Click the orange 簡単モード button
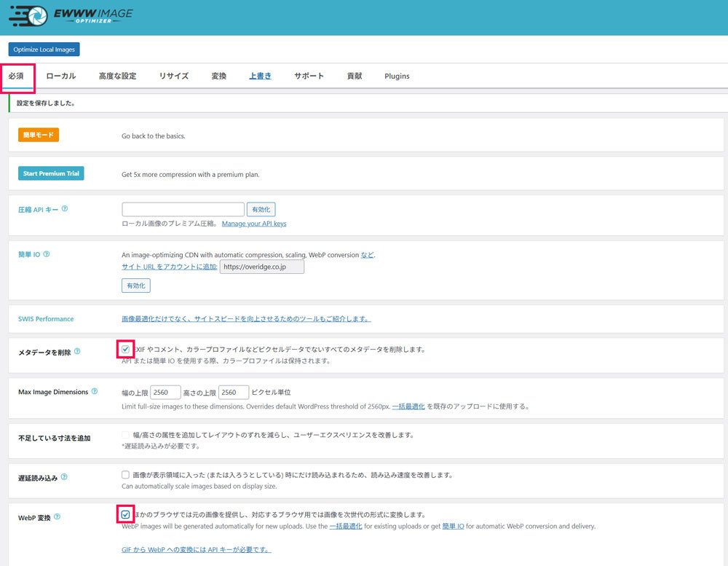Image resolution: width=728 pixels, height=566 pixels. [x=38, y=135]
